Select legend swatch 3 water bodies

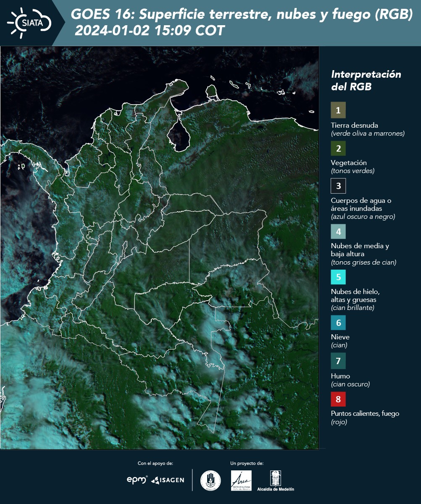coord(338,185)
